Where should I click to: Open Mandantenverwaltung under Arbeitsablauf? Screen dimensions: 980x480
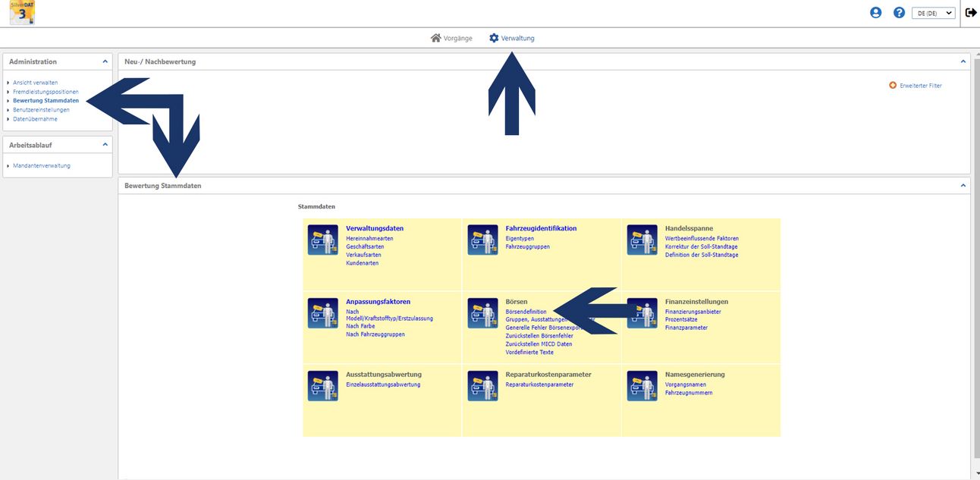pyautogui.click(x=42, y=165)
